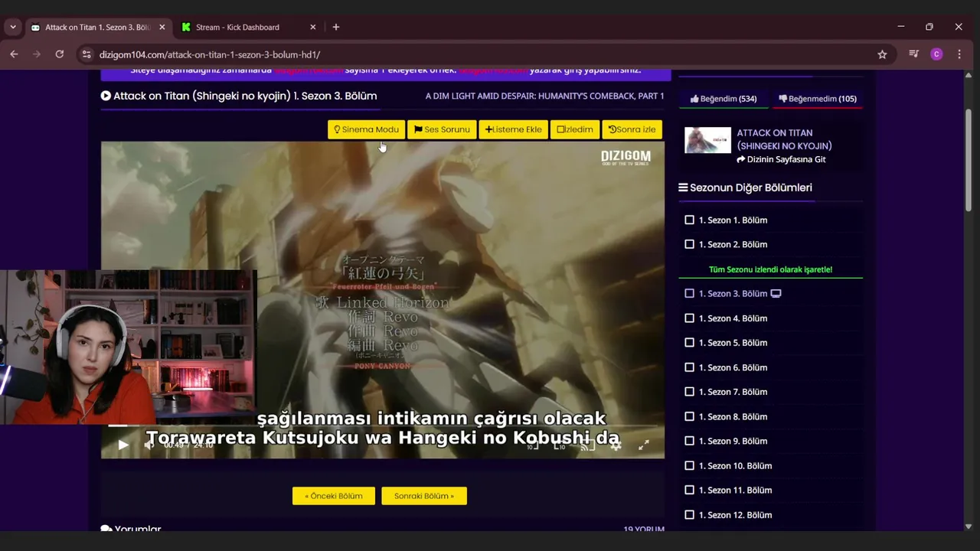Enter fullscreen mode in the player

[644, 445]
